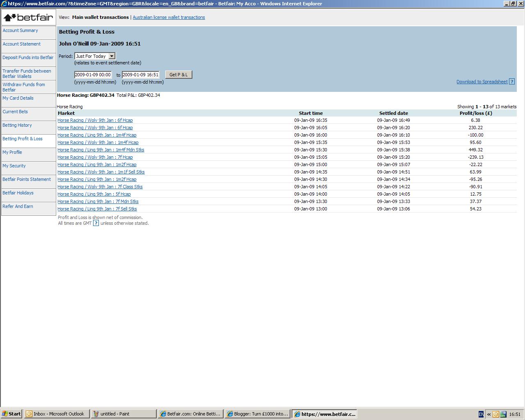Screen dimensions: 525x420
Task: Click the start date input field
Action: pos(93,75)
